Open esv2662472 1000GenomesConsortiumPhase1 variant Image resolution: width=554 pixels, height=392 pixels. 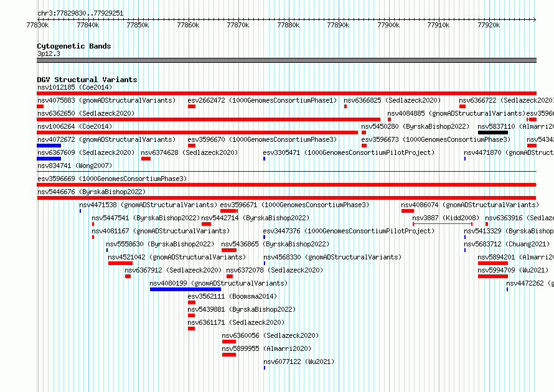pos(262,100)
